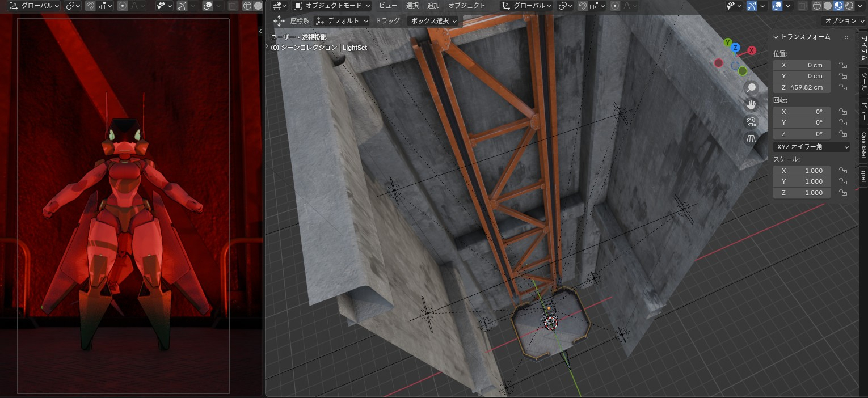Toggle overlays display in right viewport
Screen dimensions: 868x398
tap(777, 6)
